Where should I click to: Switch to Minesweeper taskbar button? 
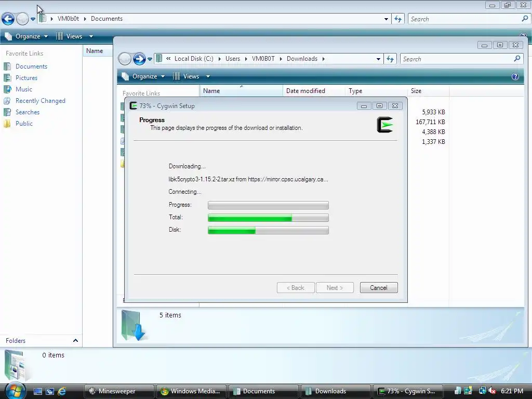119,391
